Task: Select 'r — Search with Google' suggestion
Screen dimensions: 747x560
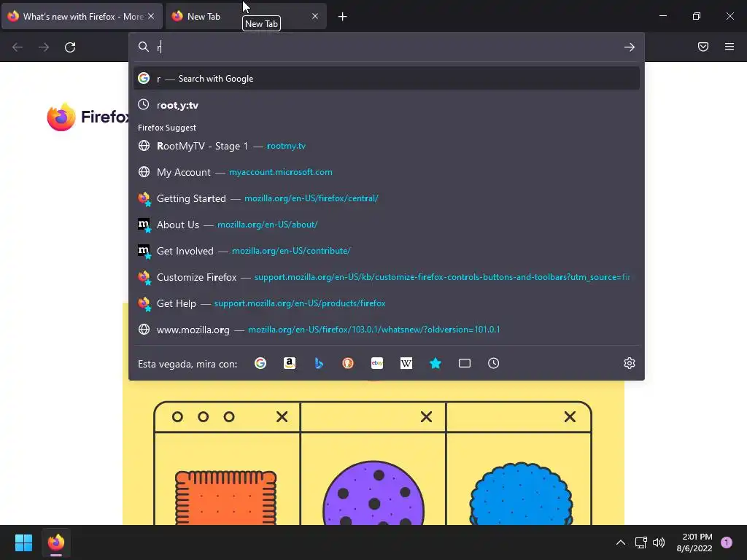Action: 387,79
